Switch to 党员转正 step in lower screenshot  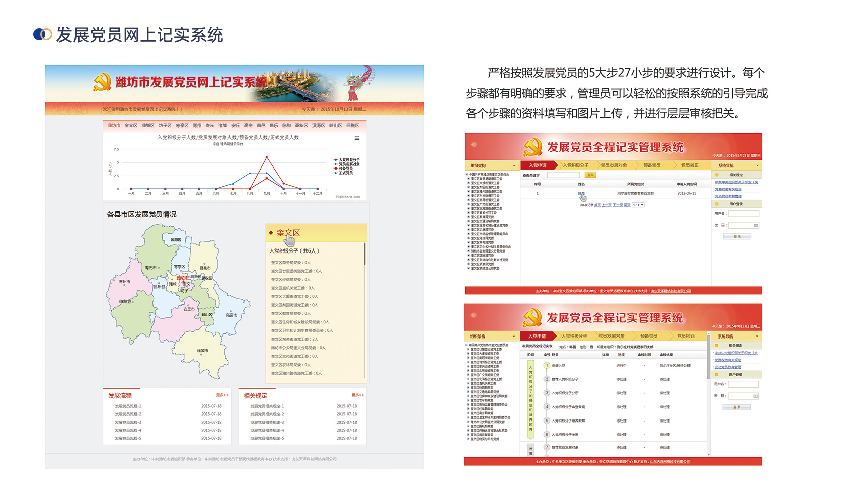(x=686, y=336)
